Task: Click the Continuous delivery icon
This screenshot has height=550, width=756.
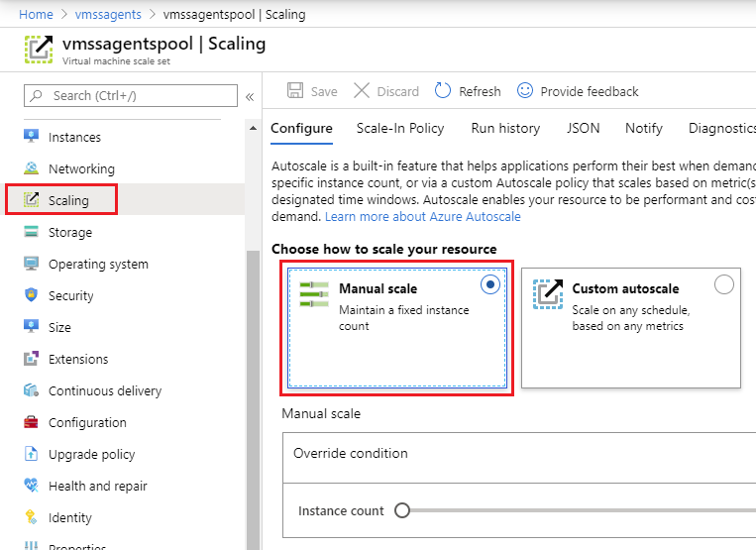Action: click(x=32, y=390)
